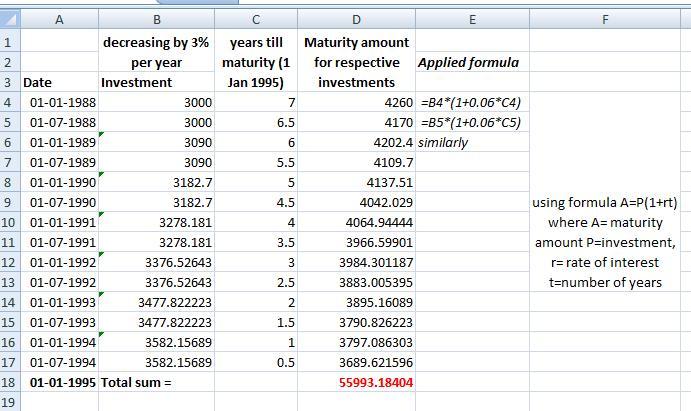Select the red total 55993.18404
This screenshot has height=411, width=691.
click(357, 382)
